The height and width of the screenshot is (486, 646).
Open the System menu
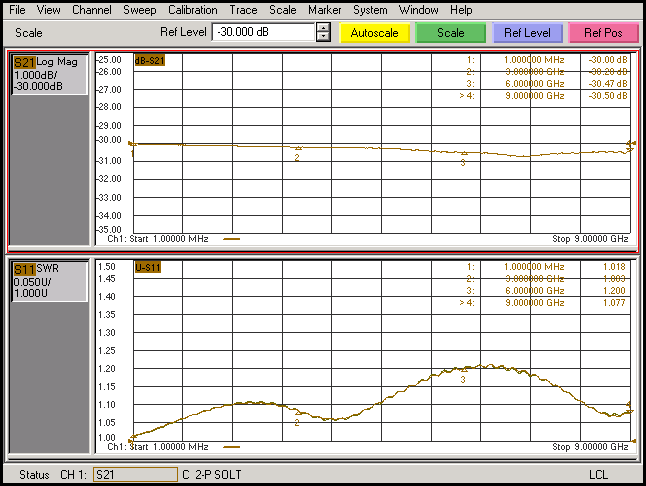click(x=370, y=10)
